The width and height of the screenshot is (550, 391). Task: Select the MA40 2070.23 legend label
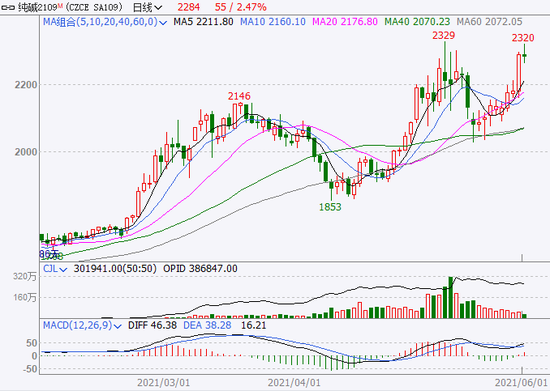tap(417, 22)
